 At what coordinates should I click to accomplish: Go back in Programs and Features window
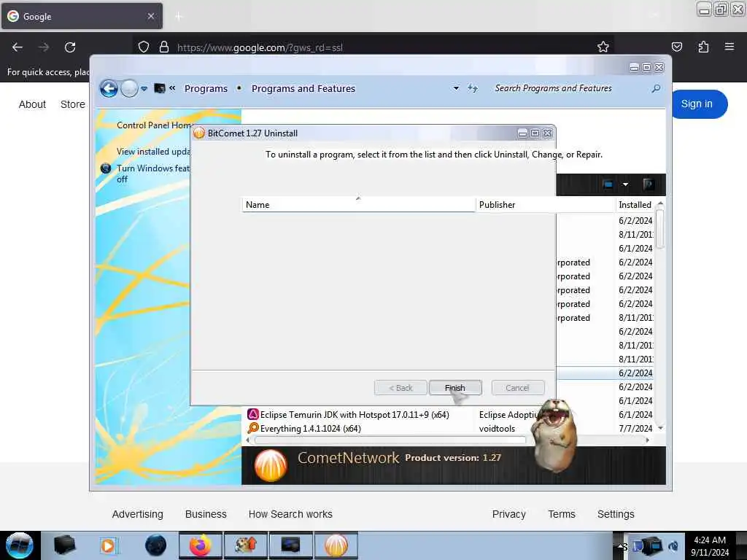(109, 88)
